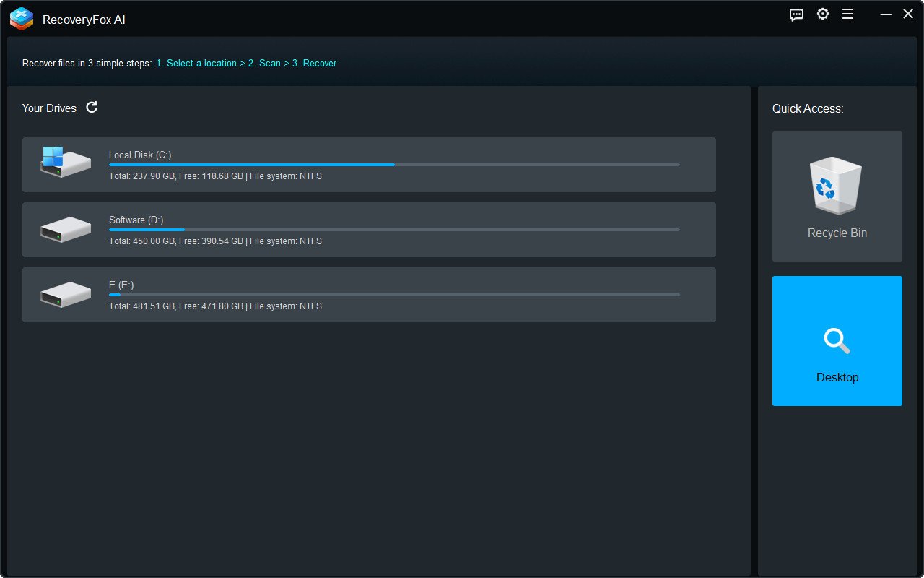Click Local Disk (C:) usage bar
Image resolution: width=924 pixels, height=578 pixels.
(394, 165)
